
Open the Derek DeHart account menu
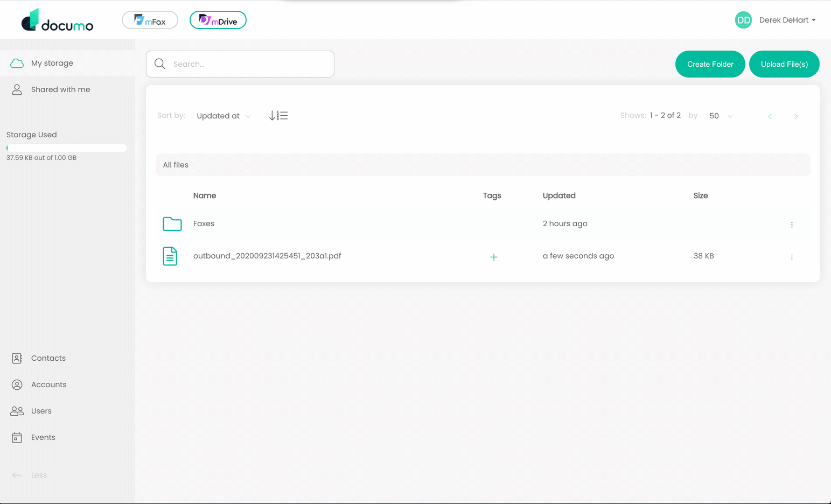tap(787, 20)
